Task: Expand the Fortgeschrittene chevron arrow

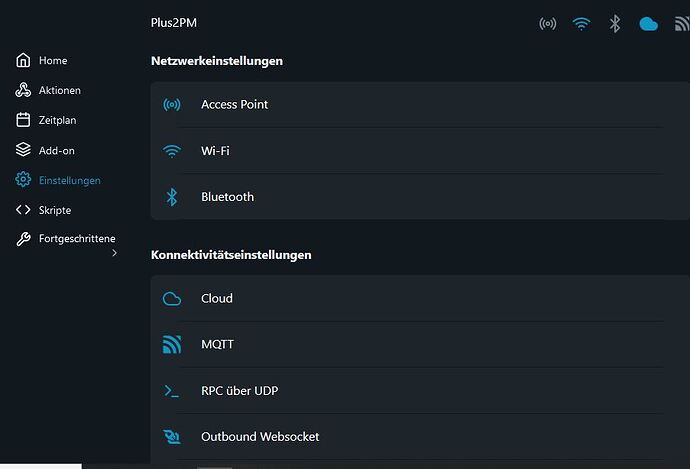Action: click(114, 253)
